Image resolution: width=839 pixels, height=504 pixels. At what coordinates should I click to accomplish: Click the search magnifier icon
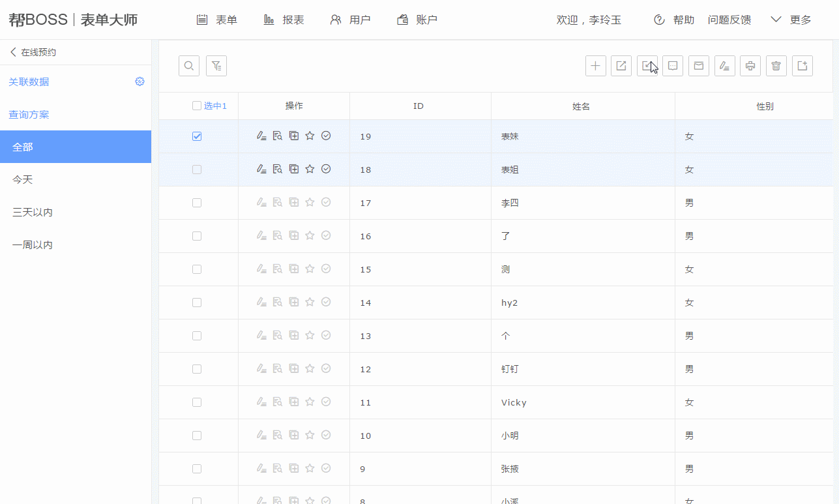click(189, 66)
